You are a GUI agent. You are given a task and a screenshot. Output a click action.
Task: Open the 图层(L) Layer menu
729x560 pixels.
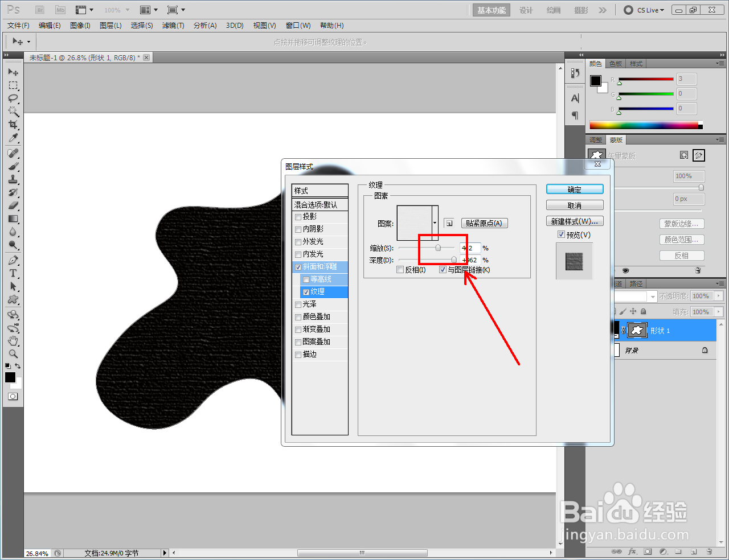click(x=110, y=26)
